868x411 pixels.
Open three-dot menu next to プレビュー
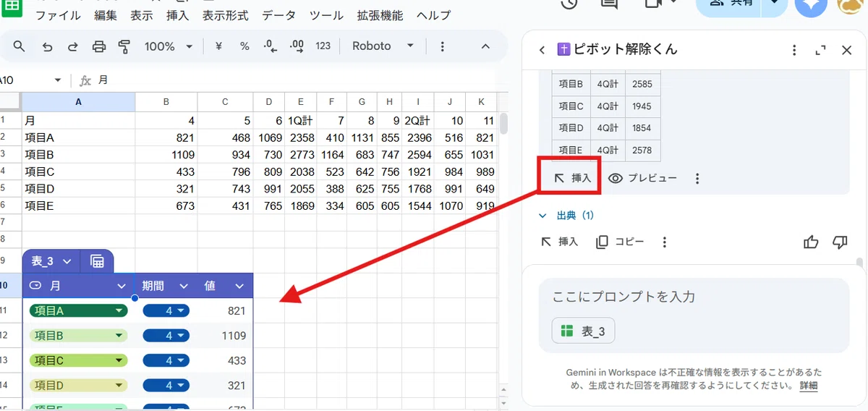[x=697, y=178]
